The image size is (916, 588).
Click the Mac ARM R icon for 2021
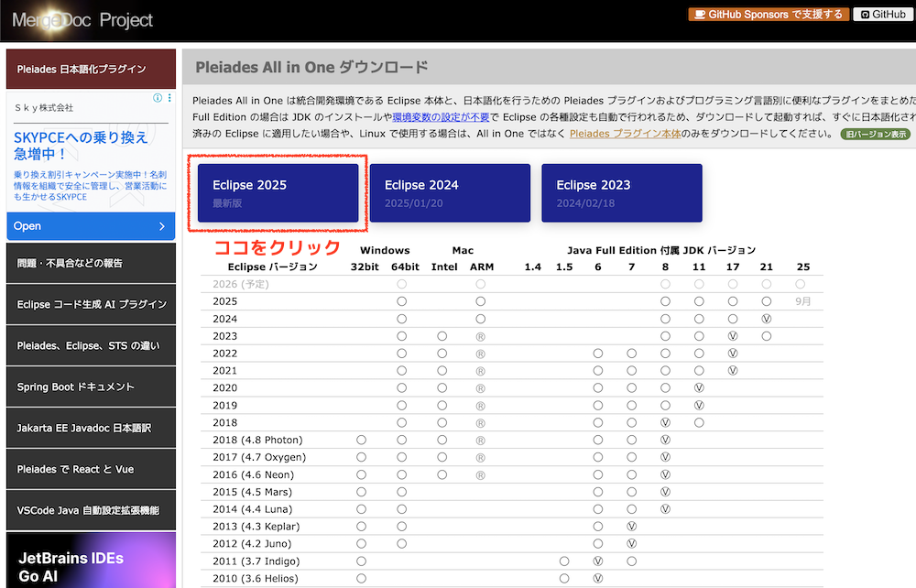[480, 371]
